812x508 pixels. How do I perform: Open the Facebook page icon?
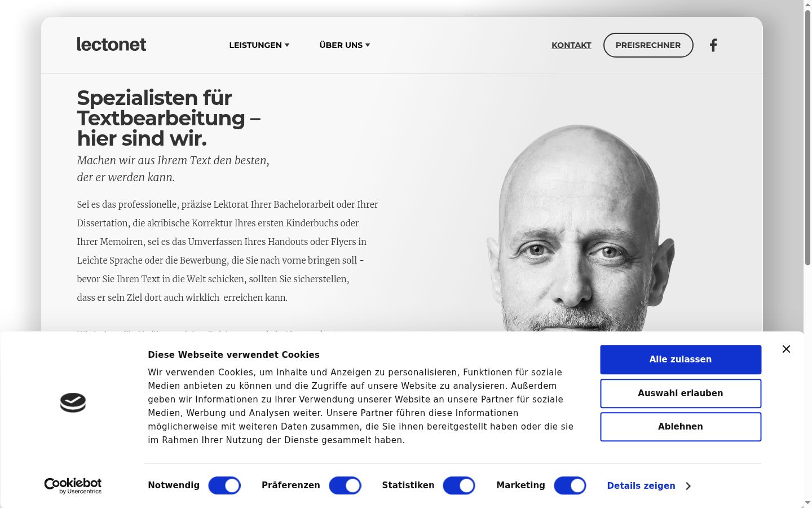click(713, 45)
